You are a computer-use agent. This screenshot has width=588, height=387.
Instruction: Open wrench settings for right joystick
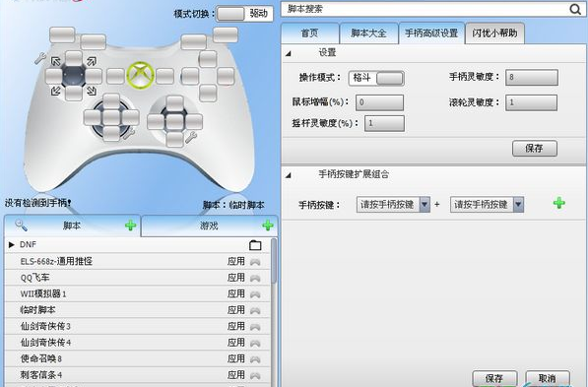point(191,137)
